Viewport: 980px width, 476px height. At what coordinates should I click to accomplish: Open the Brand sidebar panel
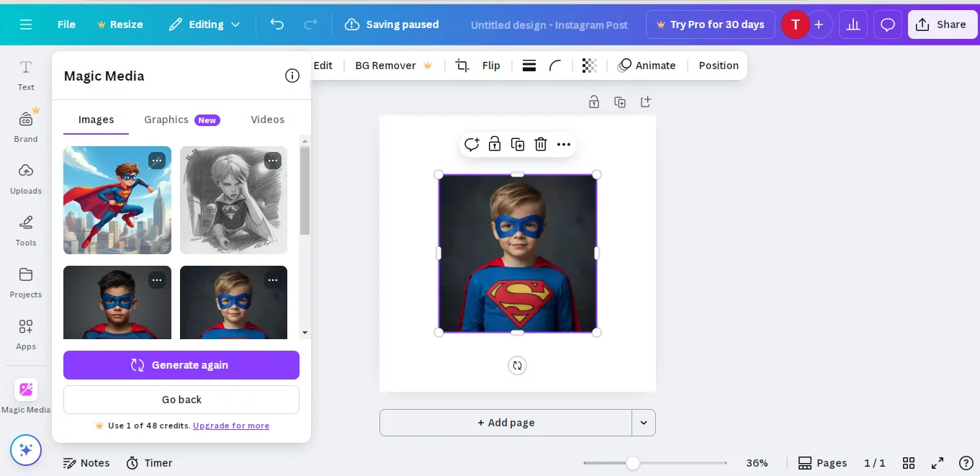[x=26, y=127]
